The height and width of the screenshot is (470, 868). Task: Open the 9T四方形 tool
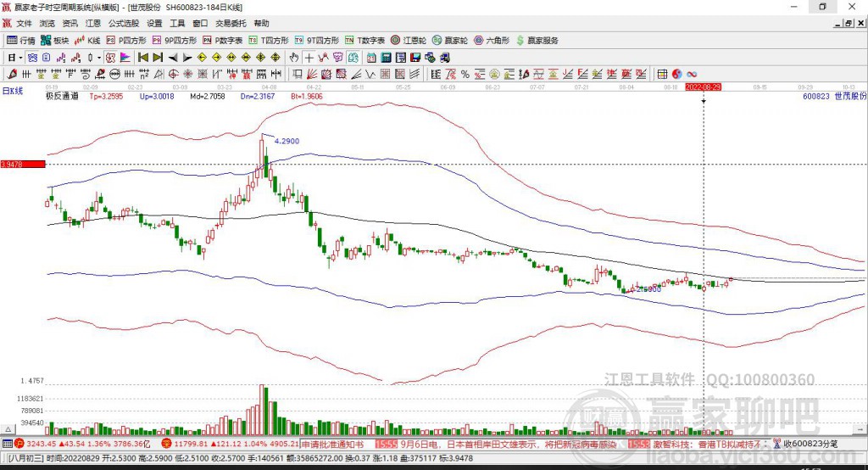(x=317, y=41)
